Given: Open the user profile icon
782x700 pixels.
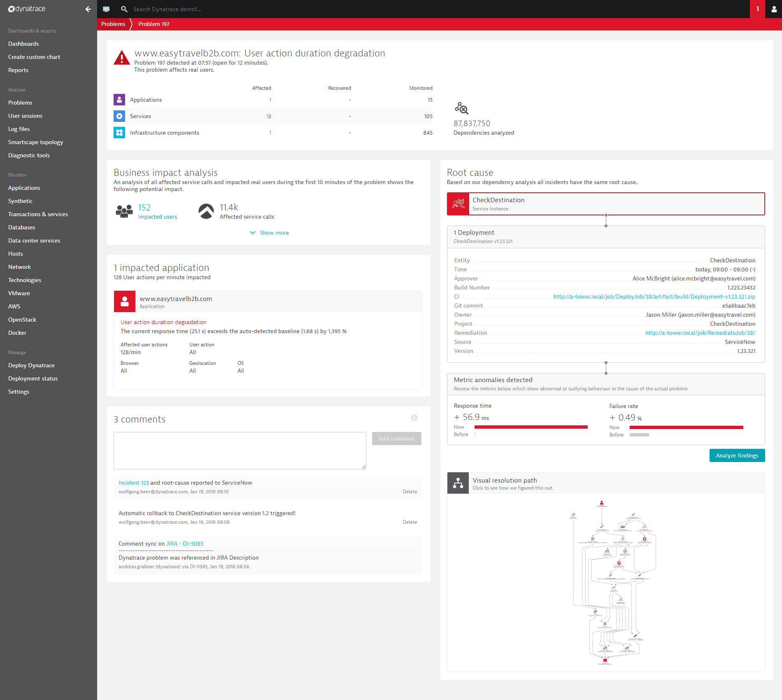Looking at the screenshot, I should point(774,9).
